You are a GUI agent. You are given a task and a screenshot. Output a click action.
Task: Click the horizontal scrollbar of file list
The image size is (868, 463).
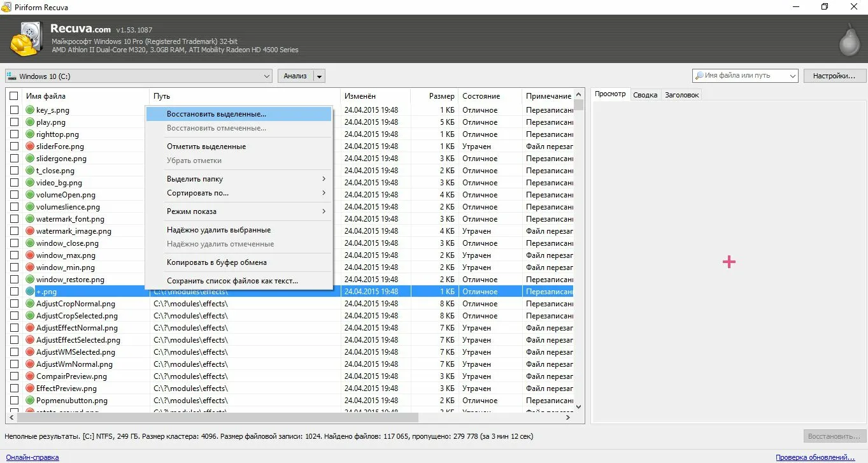(217, 418)
